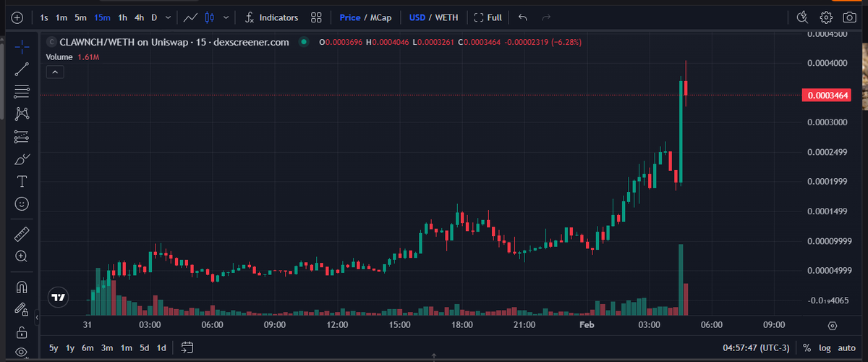868x362 pixels.
Task: Open quick search icon
Action: pos(802,17)
